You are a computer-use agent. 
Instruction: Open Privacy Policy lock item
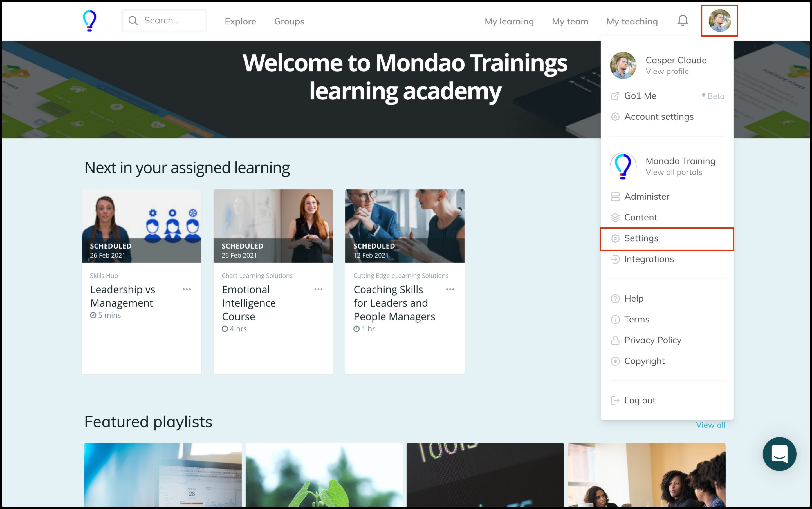[652, 340]
